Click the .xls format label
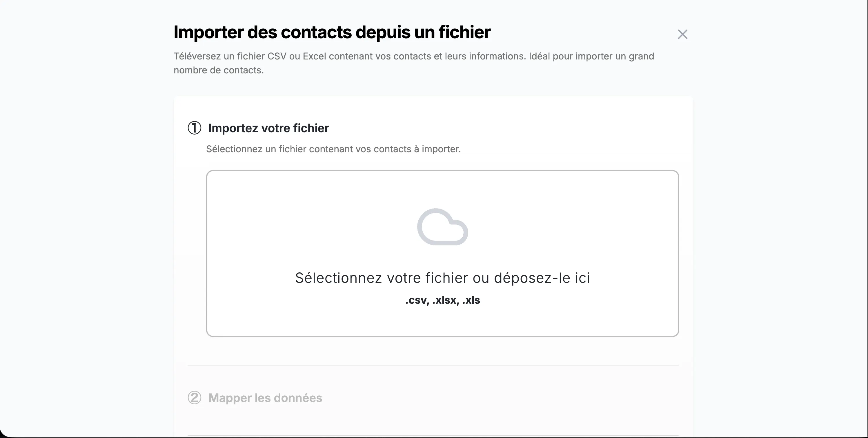 point(471,300)
